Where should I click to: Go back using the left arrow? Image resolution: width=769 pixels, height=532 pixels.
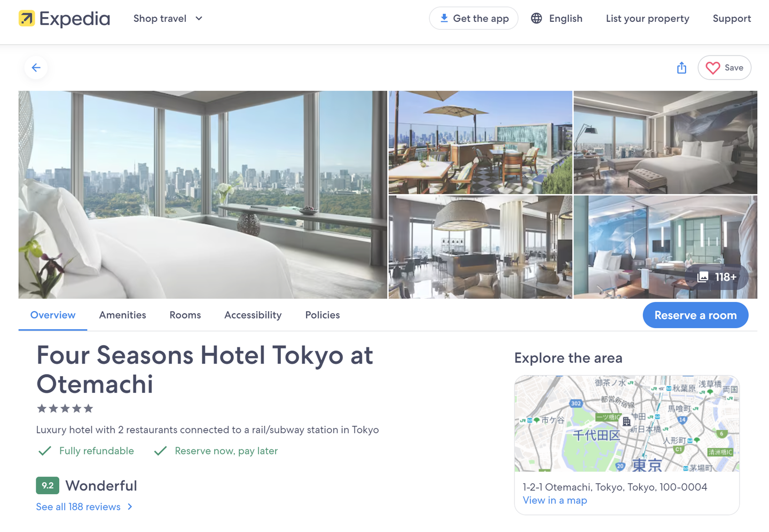click(x=36, y=68)
